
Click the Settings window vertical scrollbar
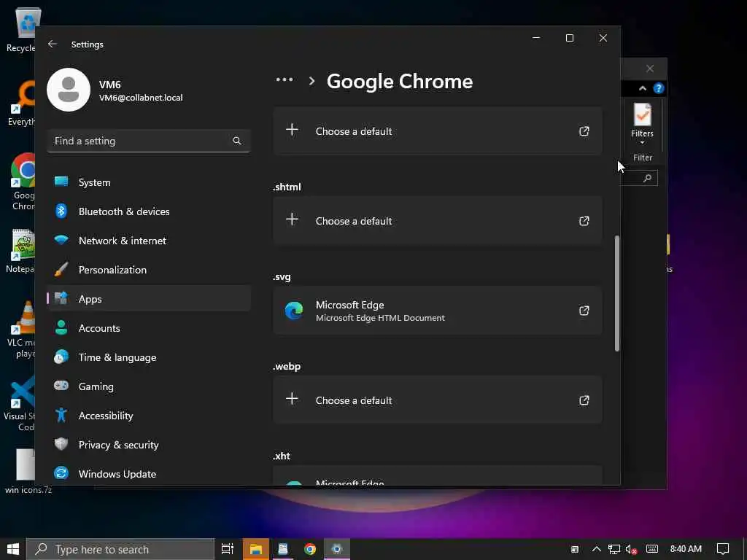(x=617, y=293)
